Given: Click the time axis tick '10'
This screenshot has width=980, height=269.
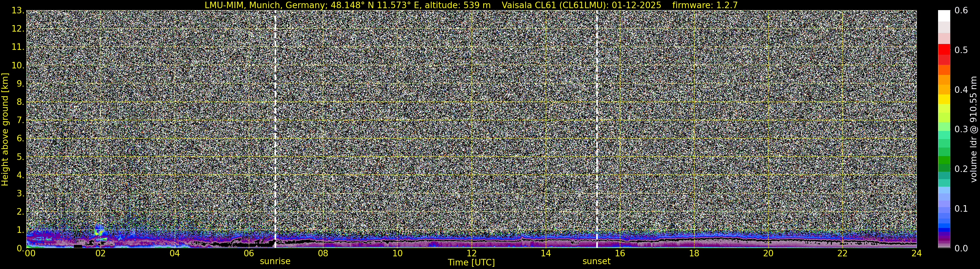Looking at the screenshot, I should (x=397, y=254).
